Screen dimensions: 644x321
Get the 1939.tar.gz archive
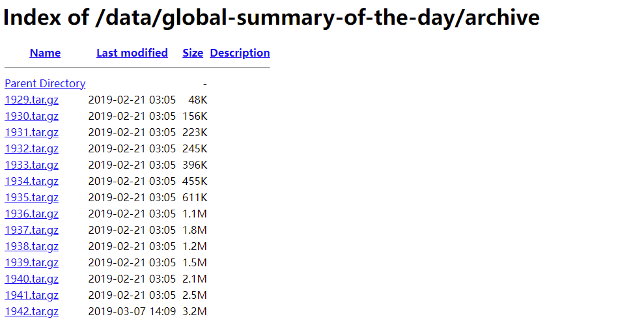tap(31, 262)
